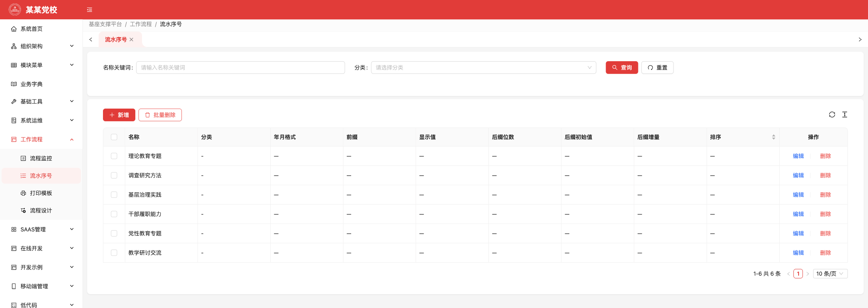The image size is (868, 308).
Task: Check the box for 理论教育专题 row
Action: coord(114,156)
